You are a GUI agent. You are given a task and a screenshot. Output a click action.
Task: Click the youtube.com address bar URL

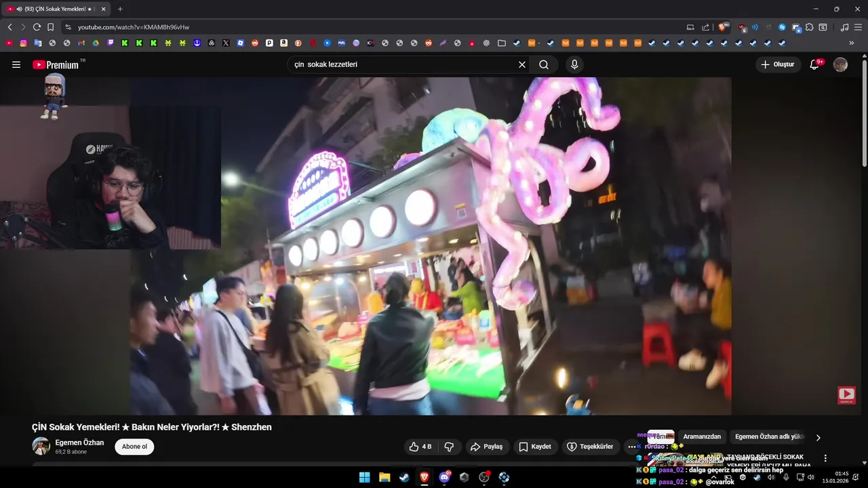134,27
